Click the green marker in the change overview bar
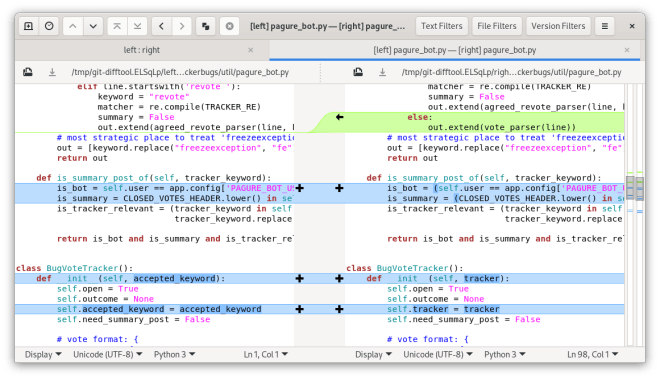 (x=640, y=173)
